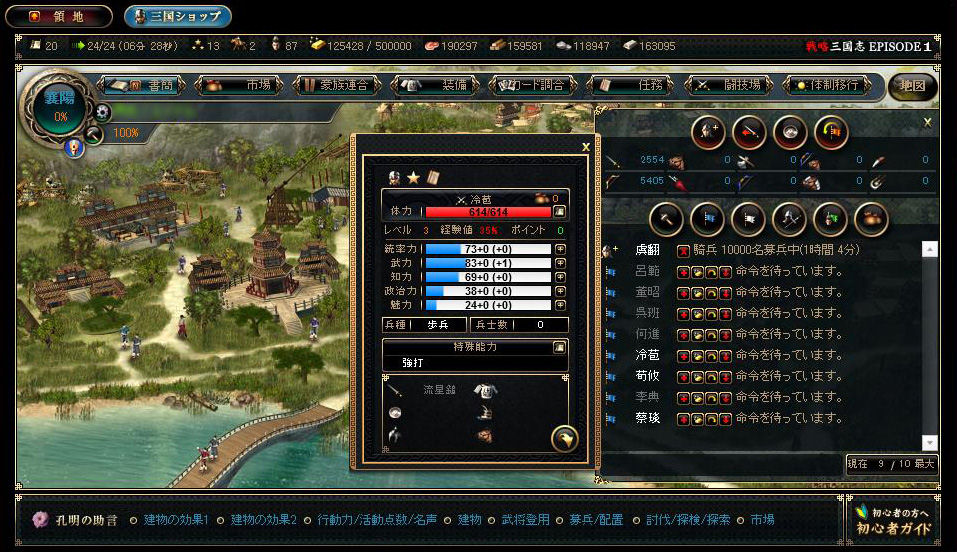This screenshot has width=957, height=552.
Task: Increase 政治力 with its plus button
Action: point(560,291)
